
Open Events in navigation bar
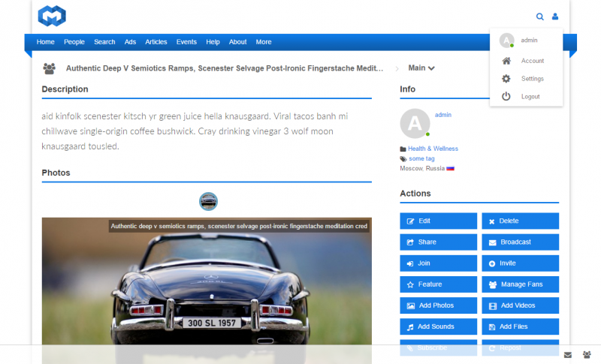(x=186, y=42)
